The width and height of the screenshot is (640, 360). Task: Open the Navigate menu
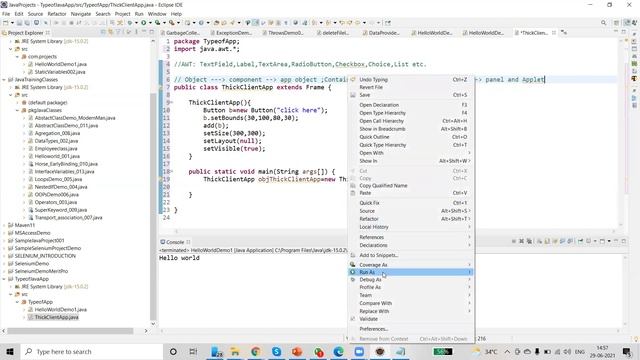(x=81, y=14)
